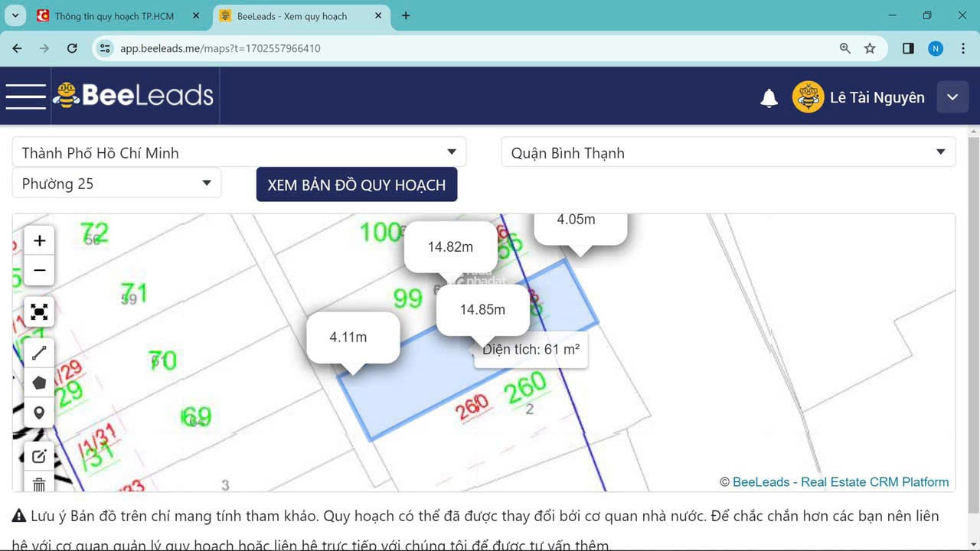Click XEM BẢN ĐỒ QUY HOẠCH button

pyautogui.click(x=356, y=185)
